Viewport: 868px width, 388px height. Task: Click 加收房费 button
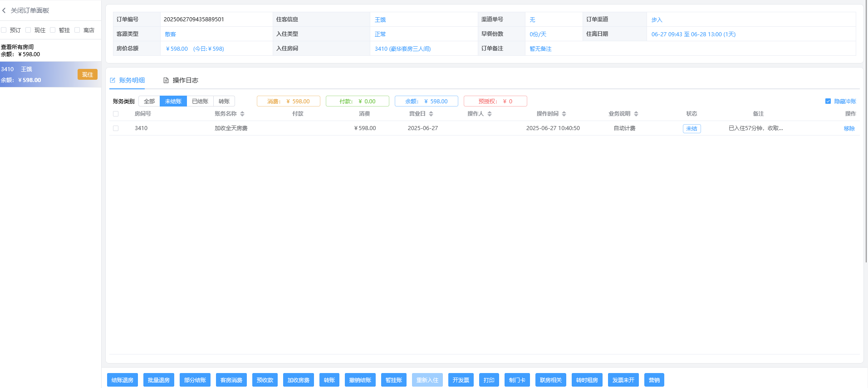299,380
